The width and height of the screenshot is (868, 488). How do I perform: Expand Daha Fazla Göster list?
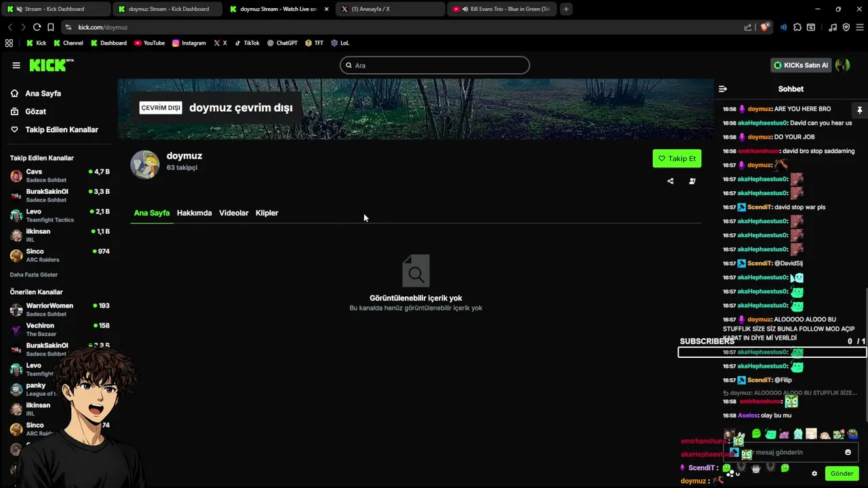click(x=34, y=274)
